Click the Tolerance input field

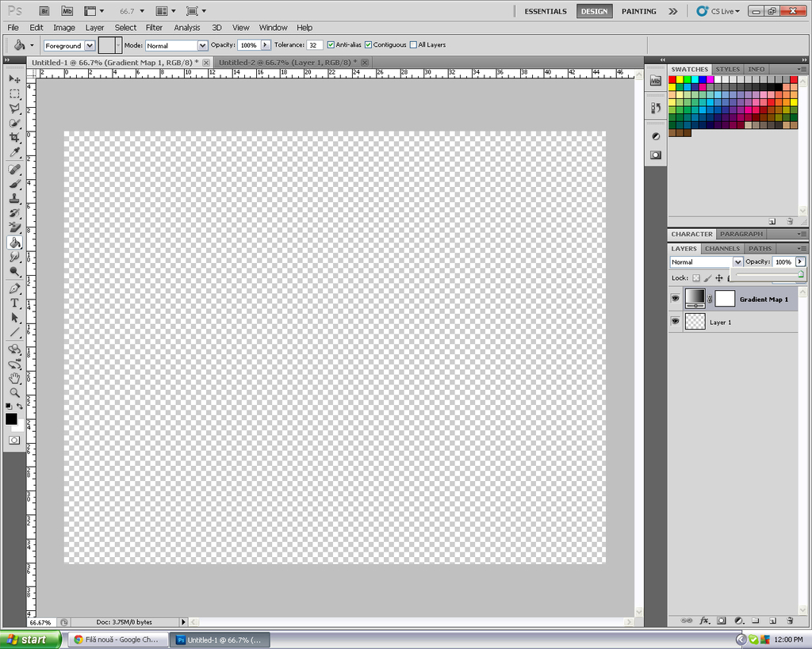pos(315,45)
